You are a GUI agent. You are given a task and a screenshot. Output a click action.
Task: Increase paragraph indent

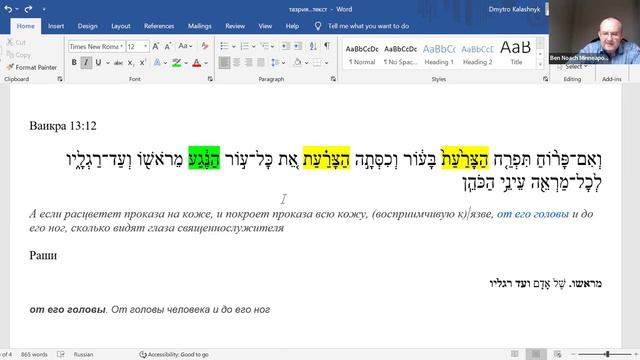[298, 46]
